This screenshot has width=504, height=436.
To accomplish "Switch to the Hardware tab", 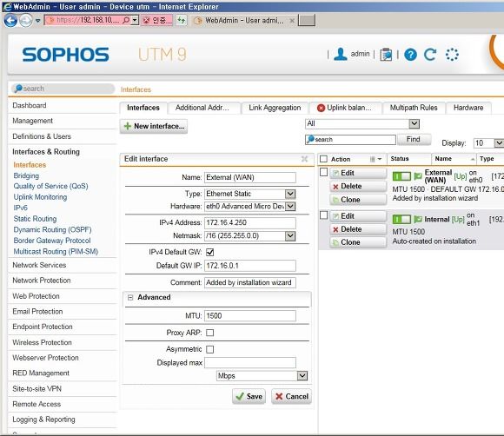I will (x=468, y=108).
